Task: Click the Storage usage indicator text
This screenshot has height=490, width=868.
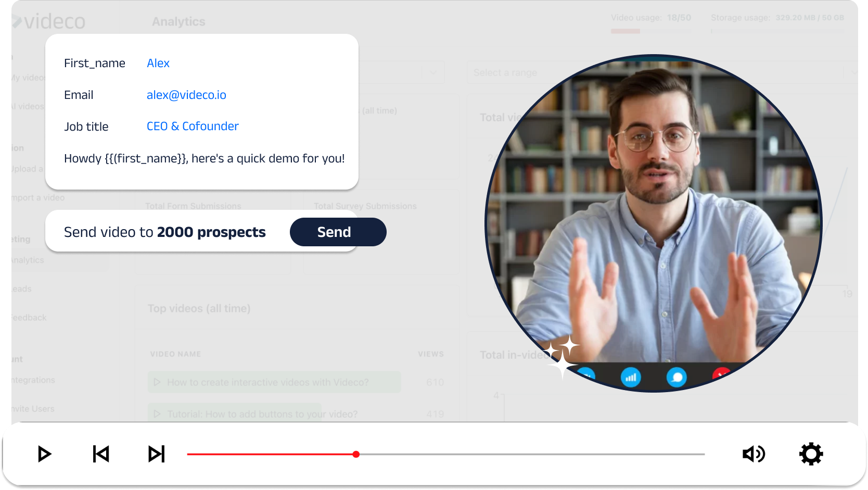Action: pyautogui.click(x=777, y=18)
